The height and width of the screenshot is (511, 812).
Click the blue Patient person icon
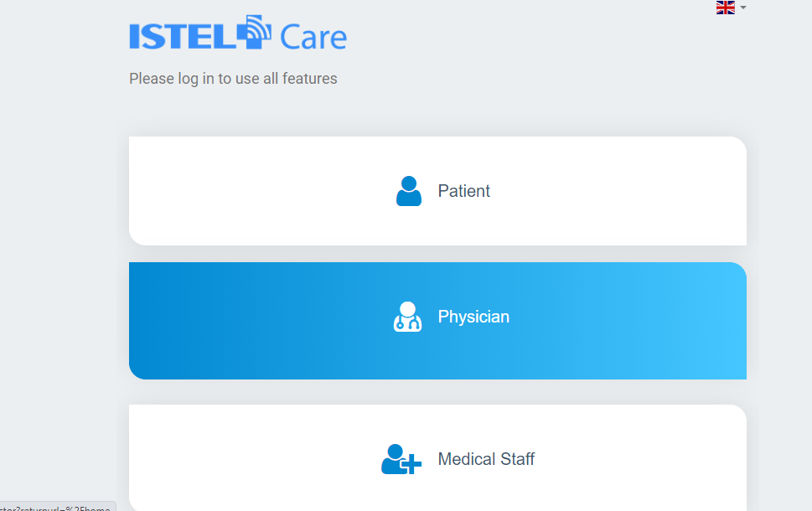coord(409,191)
